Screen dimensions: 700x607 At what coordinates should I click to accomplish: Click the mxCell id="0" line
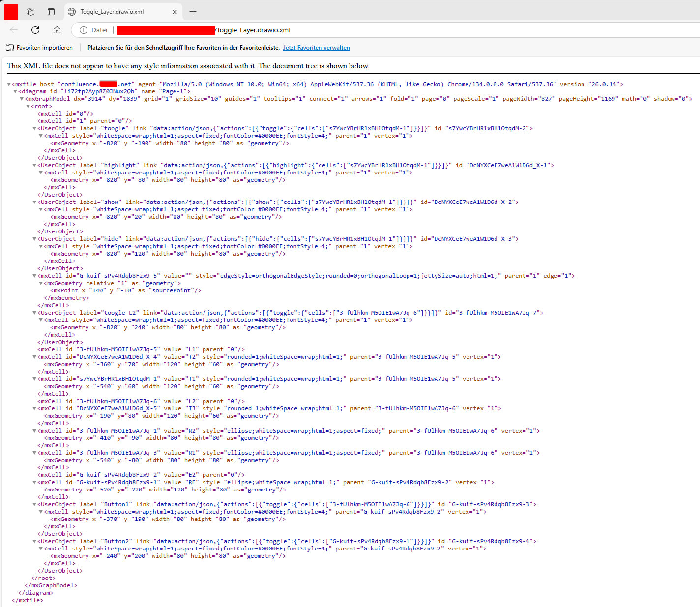pyautogui.click(x=65, y=114)
